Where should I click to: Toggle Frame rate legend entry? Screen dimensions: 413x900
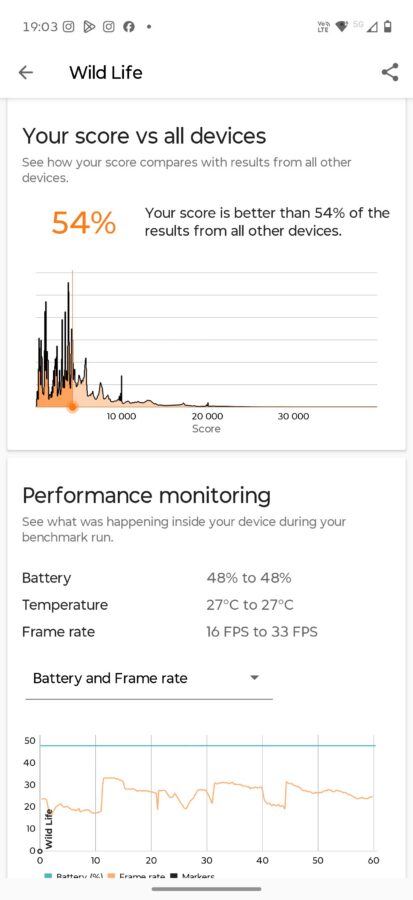[x=136, y=876]
